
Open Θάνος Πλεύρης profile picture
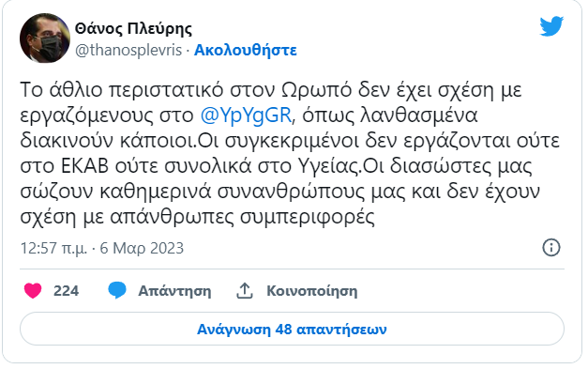click(x=45, y=38)
